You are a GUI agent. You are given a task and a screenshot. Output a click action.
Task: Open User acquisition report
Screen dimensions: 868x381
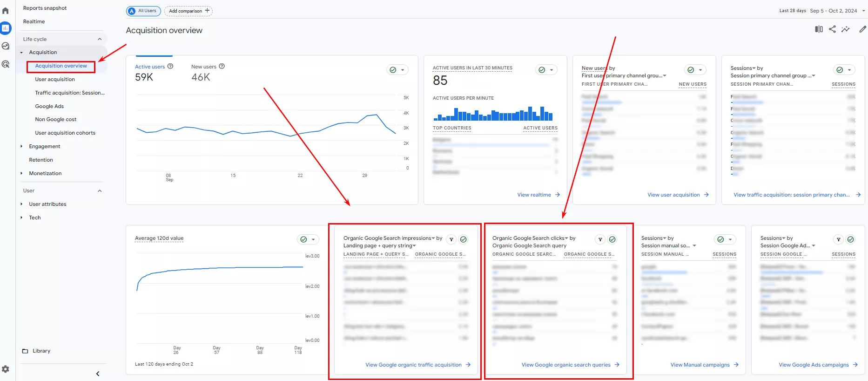55,79
